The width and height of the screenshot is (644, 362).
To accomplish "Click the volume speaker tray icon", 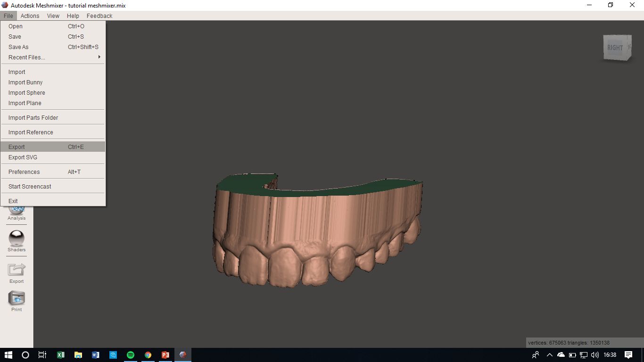I will pos(595,355).
